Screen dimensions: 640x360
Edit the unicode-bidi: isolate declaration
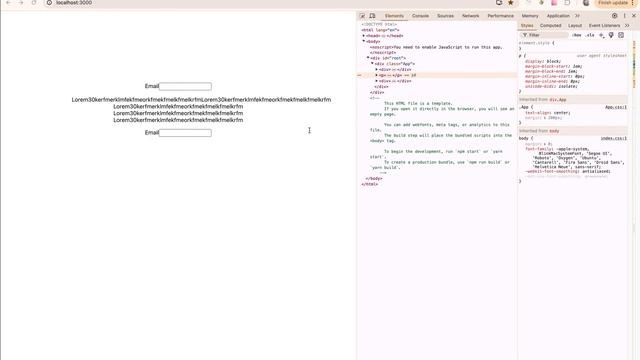click(x=551, y=87)
